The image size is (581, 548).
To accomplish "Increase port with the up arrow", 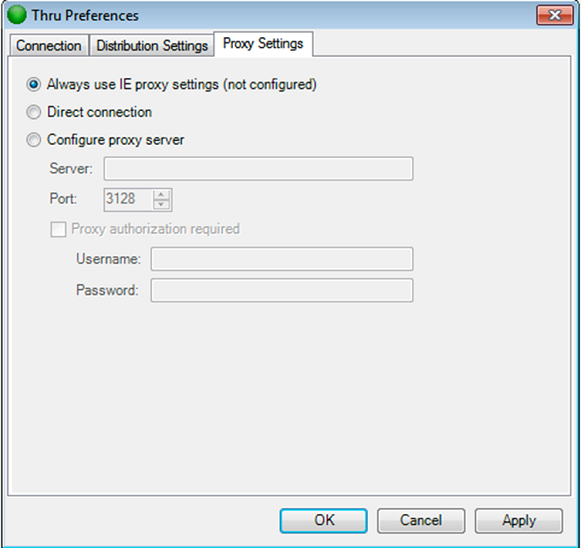I will [x=161, y=195].
